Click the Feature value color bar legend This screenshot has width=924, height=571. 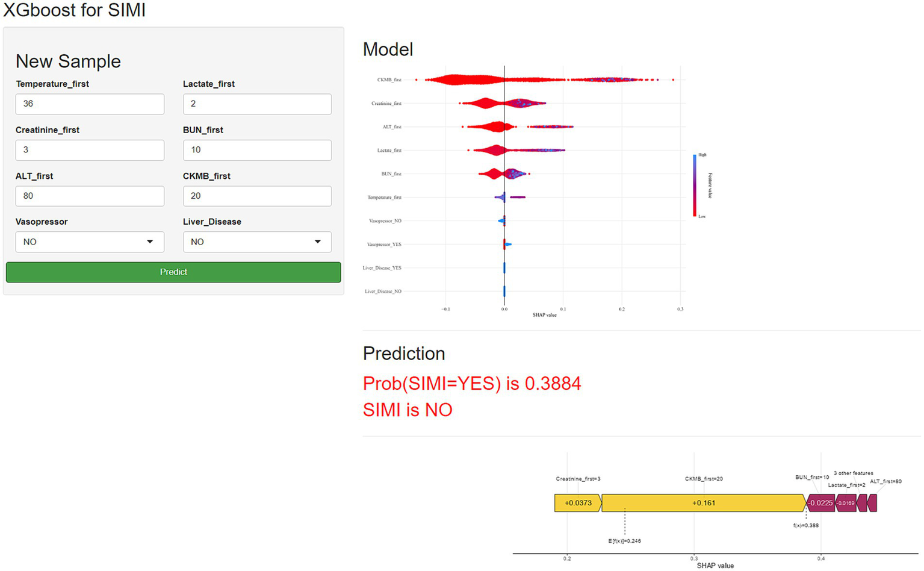point(695,186)
